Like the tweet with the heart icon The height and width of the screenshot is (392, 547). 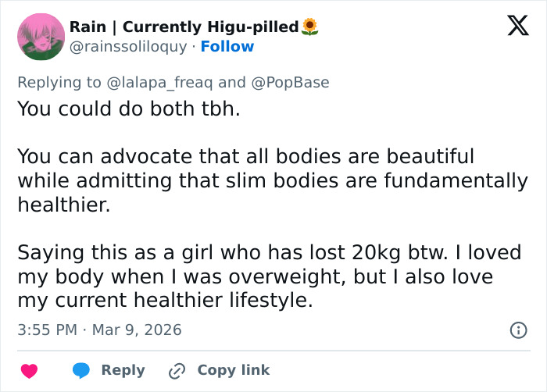[x=29, y=370]
